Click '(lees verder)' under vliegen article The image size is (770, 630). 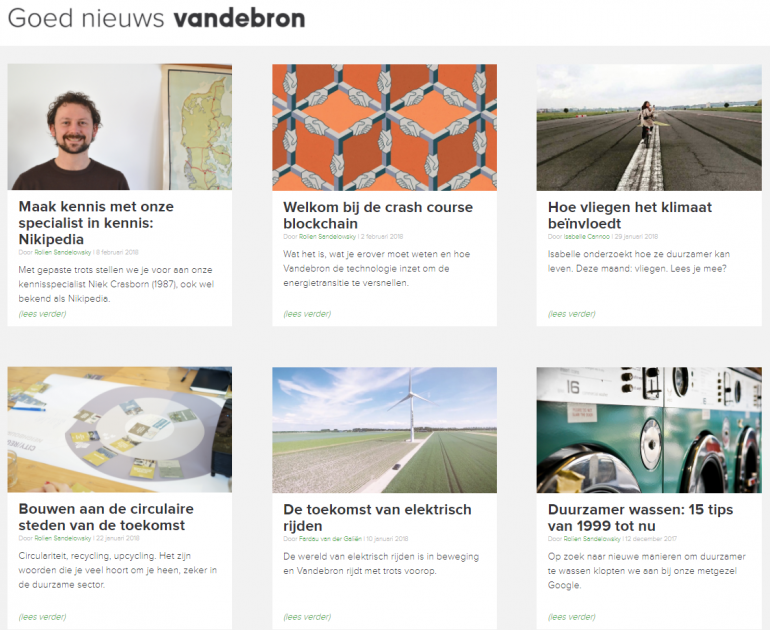click(x=572, y=314)
